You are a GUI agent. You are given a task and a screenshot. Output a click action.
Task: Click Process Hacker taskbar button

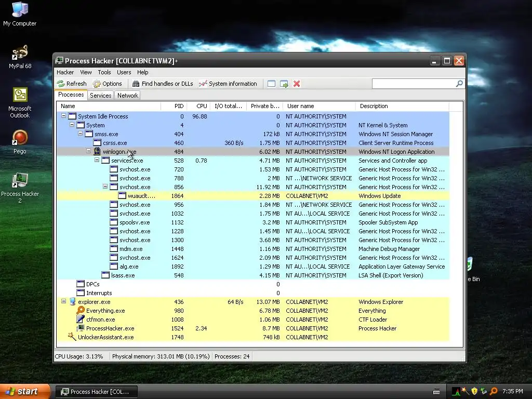point(97,392)
